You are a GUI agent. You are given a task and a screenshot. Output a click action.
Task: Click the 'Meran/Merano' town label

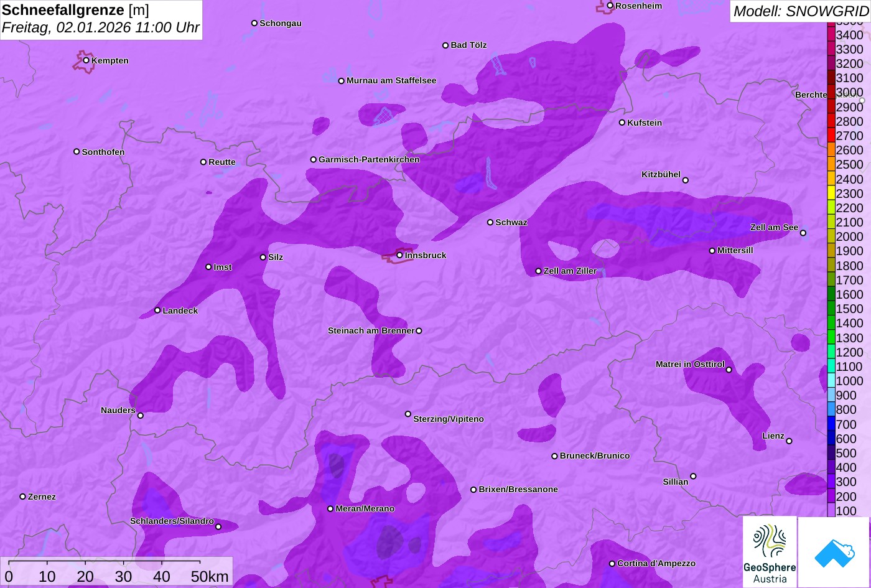[365, 509]
